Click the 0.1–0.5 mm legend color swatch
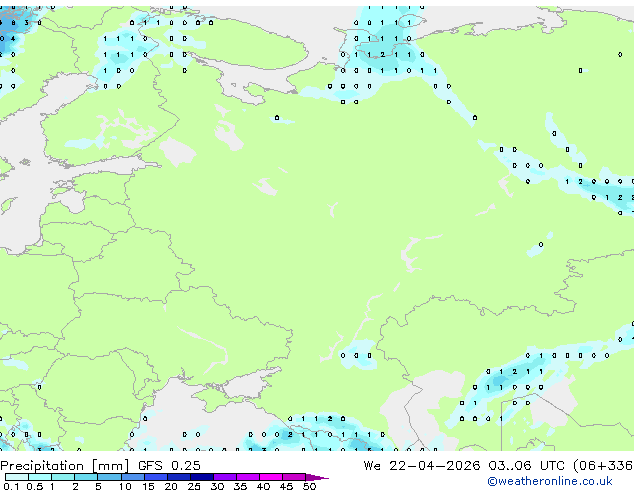Viewport: 634px width, 490px height. 17,477
